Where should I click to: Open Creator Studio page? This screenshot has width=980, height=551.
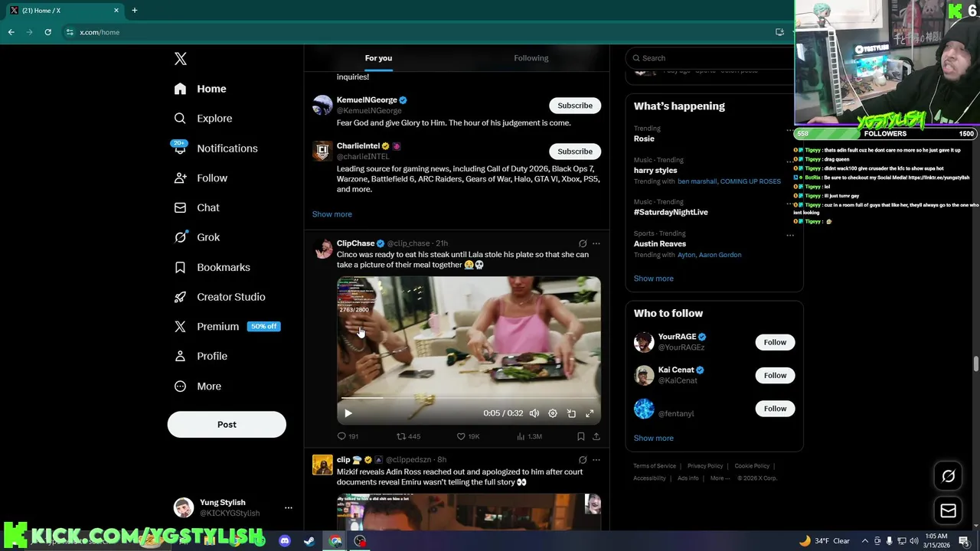(x=220, y=297)
